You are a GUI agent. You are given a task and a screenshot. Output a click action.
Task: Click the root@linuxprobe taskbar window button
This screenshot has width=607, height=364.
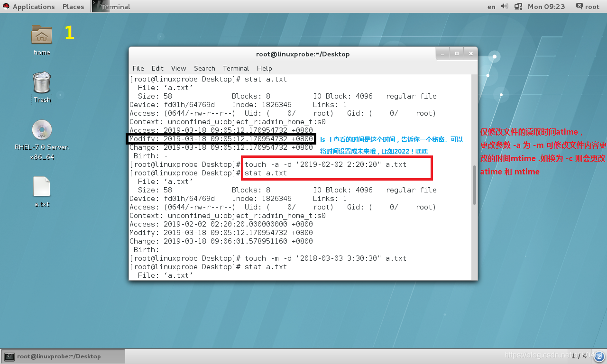tap(63, 356)
